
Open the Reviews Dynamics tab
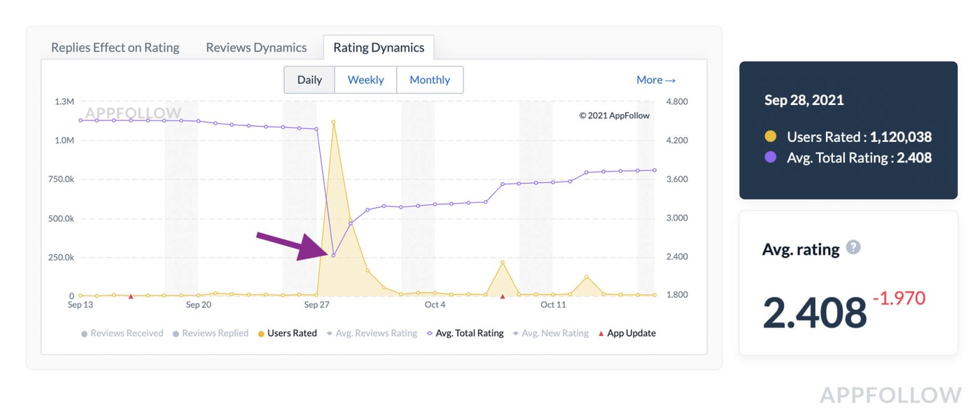pos(256,48)
